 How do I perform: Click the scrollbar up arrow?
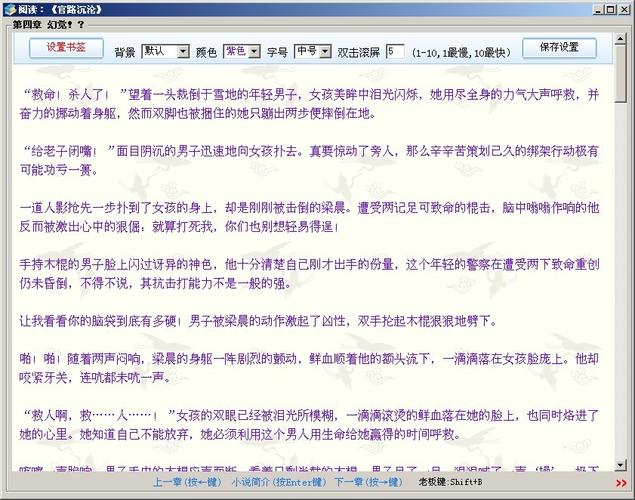tap(620, 39)
